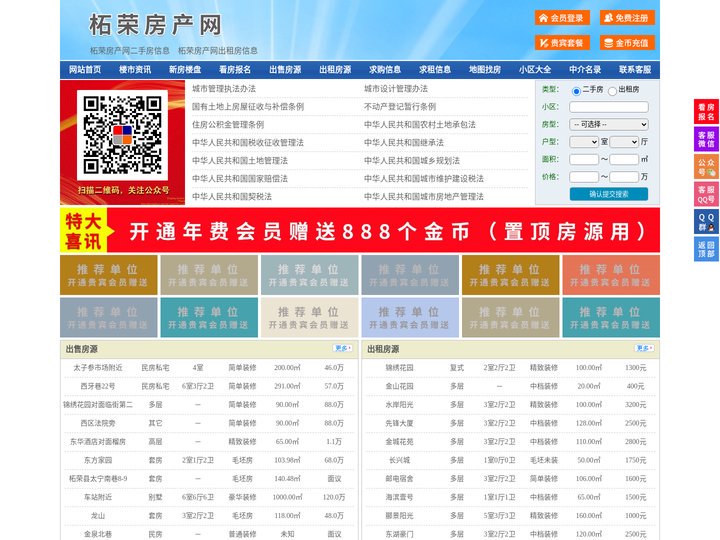The height and width of the screenshot is (540, 720).
Task: Open the 楼市资讯 menu item
Action: tap(135, 70)
